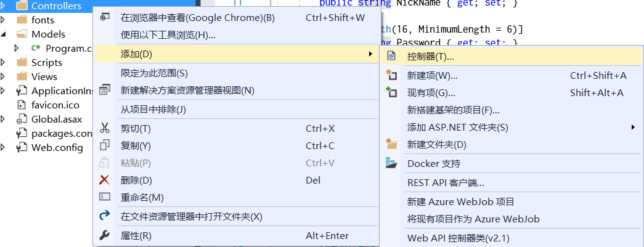Click REST API 客户端... menu entry

[446, 183]
